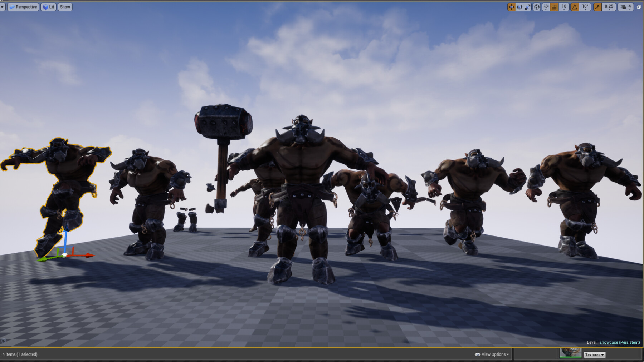Click the texture thumbnail near Textures dropdown
The width and height of the screenshot is (644, 362).
click(571, 352)
